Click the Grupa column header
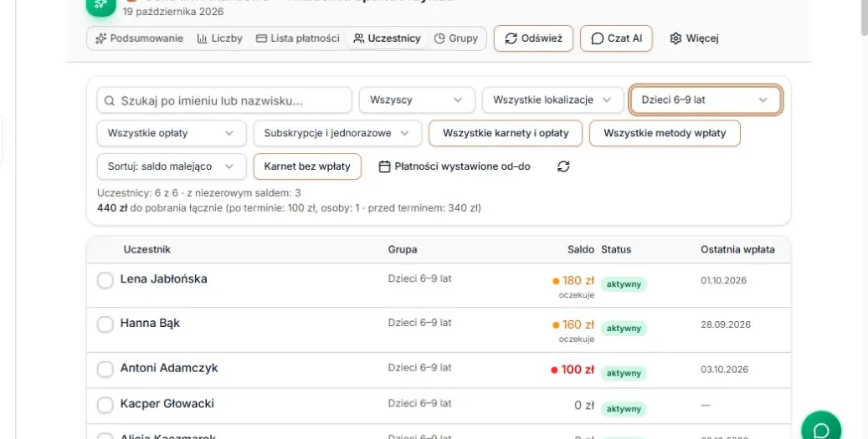 click(x=403, y=249)
